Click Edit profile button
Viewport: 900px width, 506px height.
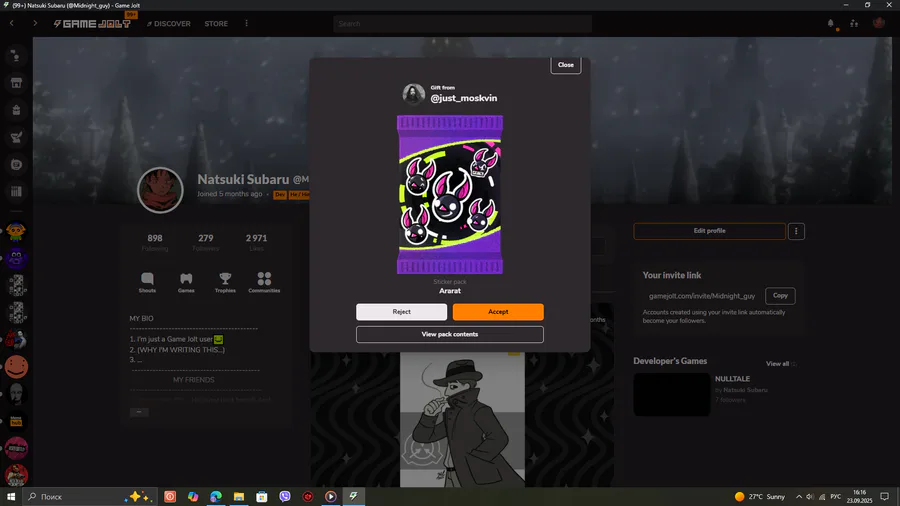[x=709, y=231]
